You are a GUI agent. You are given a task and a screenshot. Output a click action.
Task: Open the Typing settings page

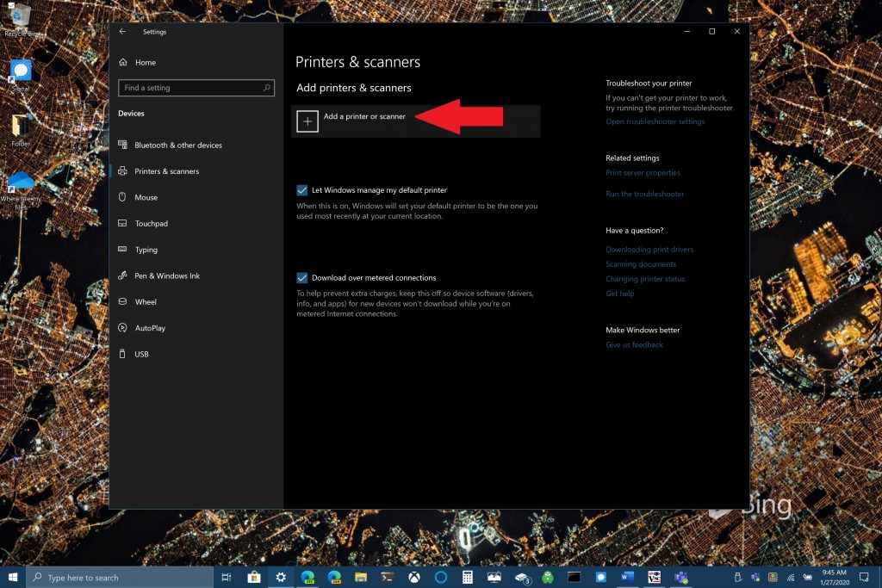pos(146,250)
